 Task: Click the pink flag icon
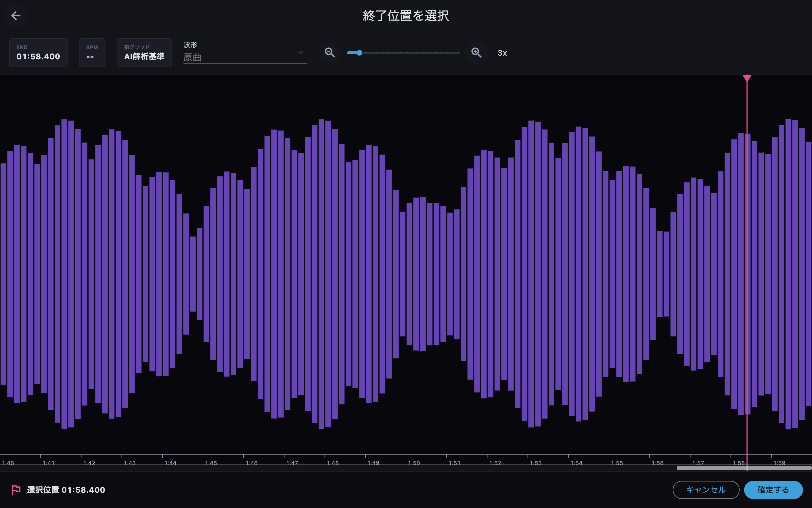pos(16,490)
